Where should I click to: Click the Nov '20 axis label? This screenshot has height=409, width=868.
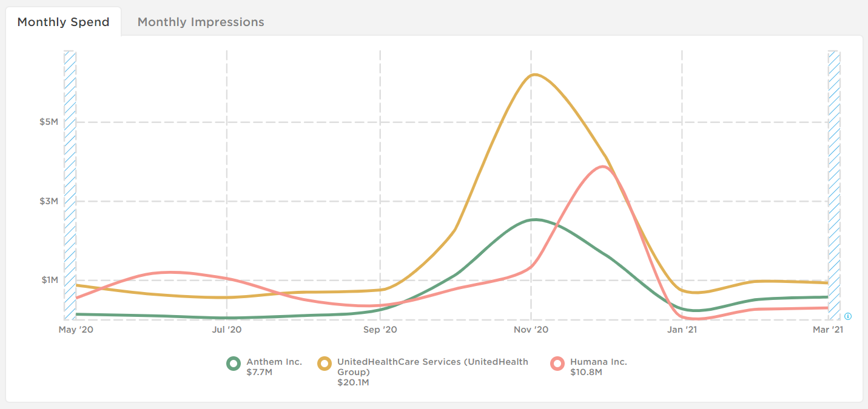tap(531, 329)
